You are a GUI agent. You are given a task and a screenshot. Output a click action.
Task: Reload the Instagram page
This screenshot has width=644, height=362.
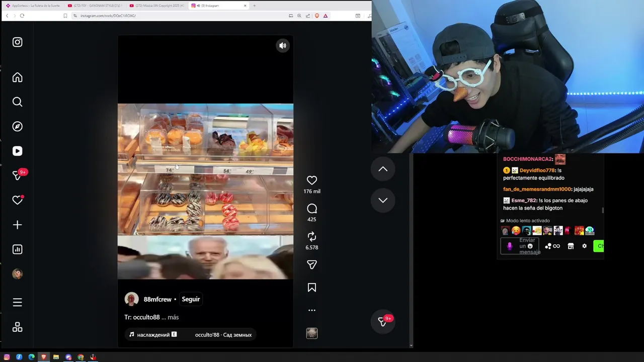[22, 16]
